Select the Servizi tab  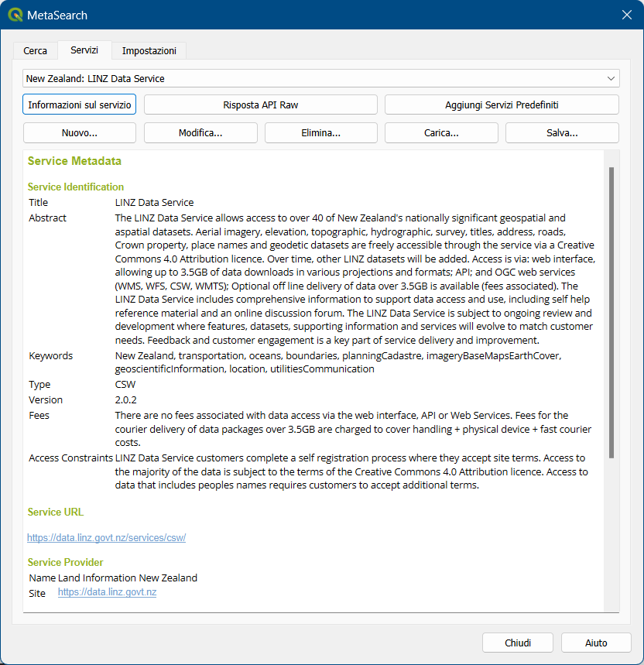(84, 50)
